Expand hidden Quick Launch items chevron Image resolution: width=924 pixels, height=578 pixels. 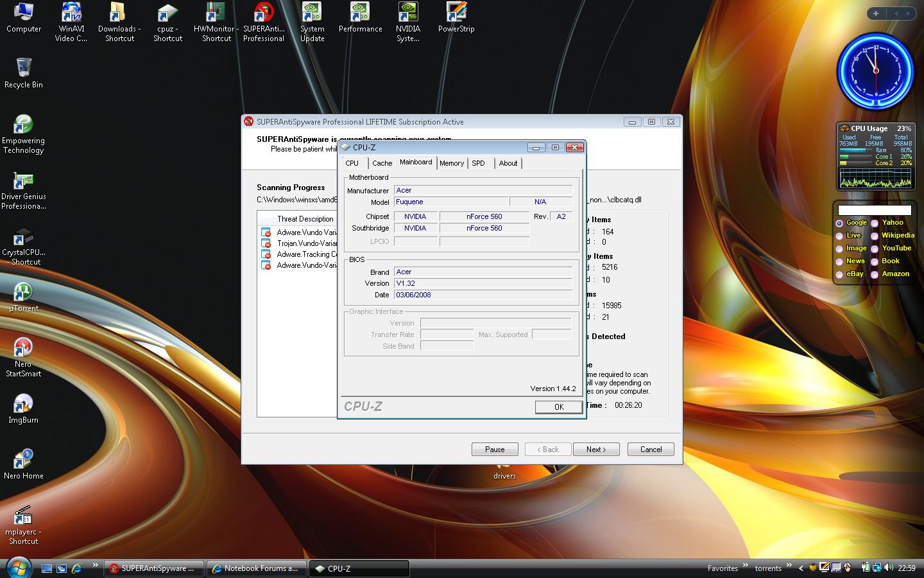pyautogui.click(x=95, y=565)
